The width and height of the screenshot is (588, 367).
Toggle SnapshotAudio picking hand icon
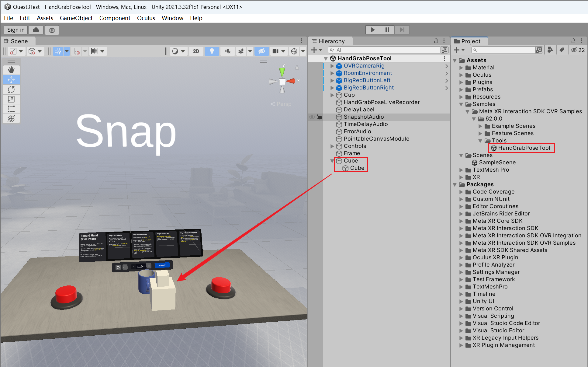click(x=319, y=117)
